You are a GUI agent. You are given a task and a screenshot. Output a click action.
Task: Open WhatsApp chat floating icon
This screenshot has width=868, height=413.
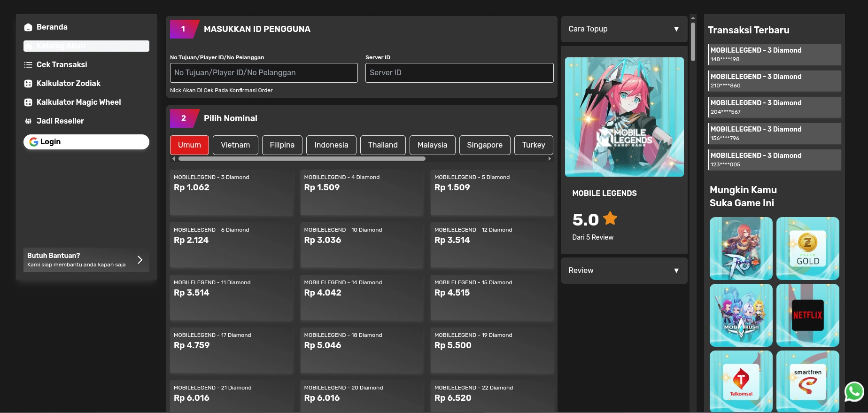854,391
